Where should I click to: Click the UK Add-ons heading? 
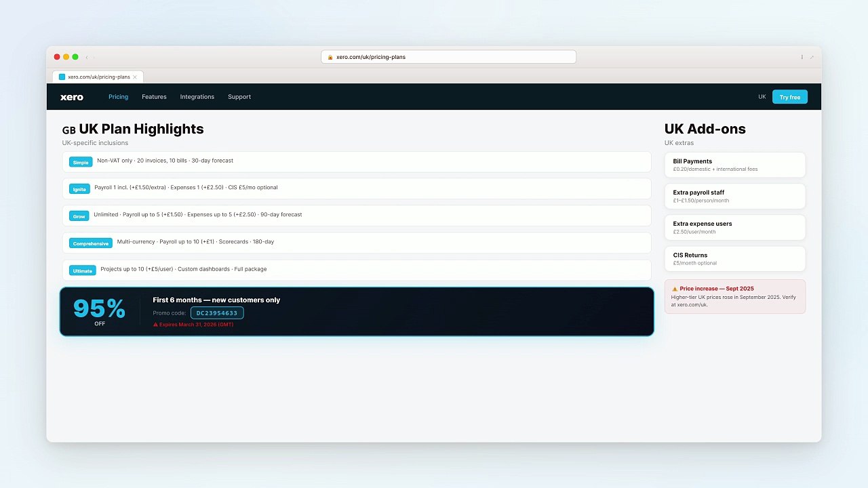[x=705, y=129]
